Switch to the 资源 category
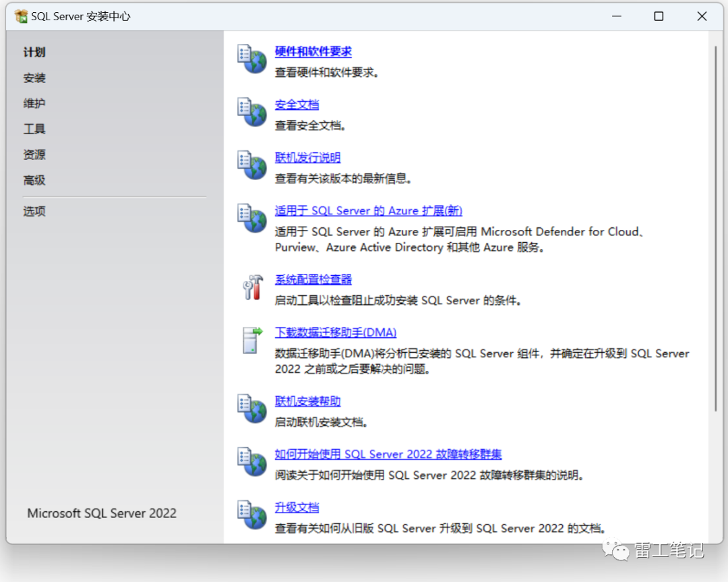 (x=34, y=154)
